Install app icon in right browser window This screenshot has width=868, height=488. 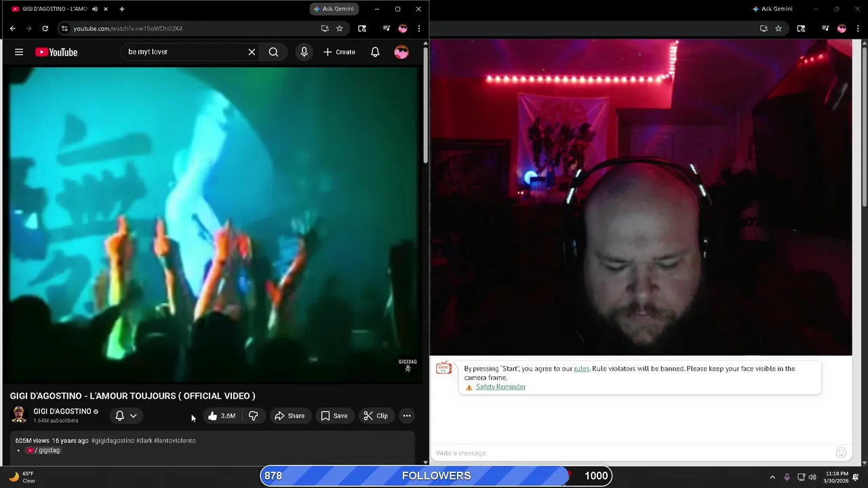[764, 28]
